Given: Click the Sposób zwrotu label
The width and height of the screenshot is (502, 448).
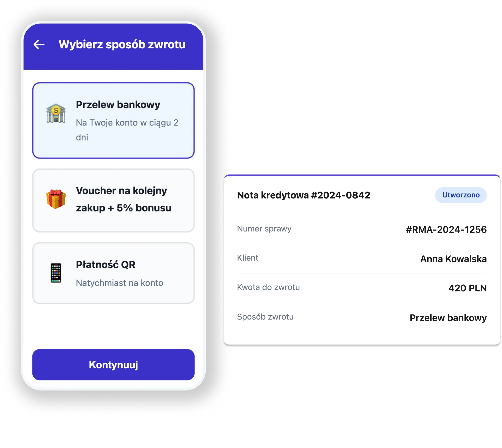Looking at the screenshot, I should tap(265, 317).
